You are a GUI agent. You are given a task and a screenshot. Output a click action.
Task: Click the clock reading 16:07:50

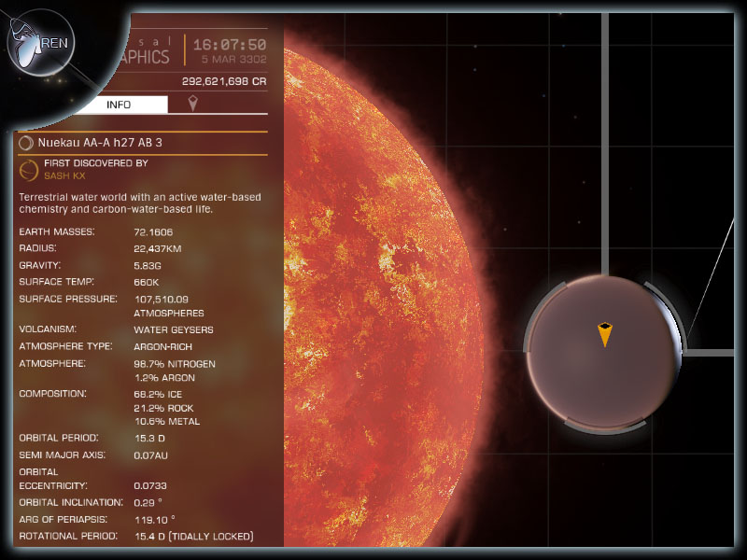point(229,45)
